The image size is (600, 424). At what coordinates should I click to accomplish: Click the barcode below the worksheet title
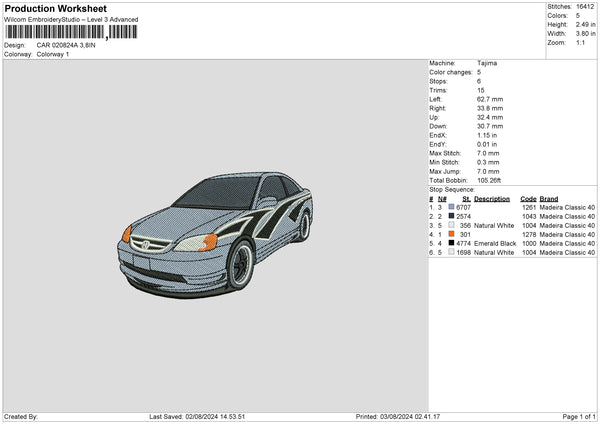71,32
